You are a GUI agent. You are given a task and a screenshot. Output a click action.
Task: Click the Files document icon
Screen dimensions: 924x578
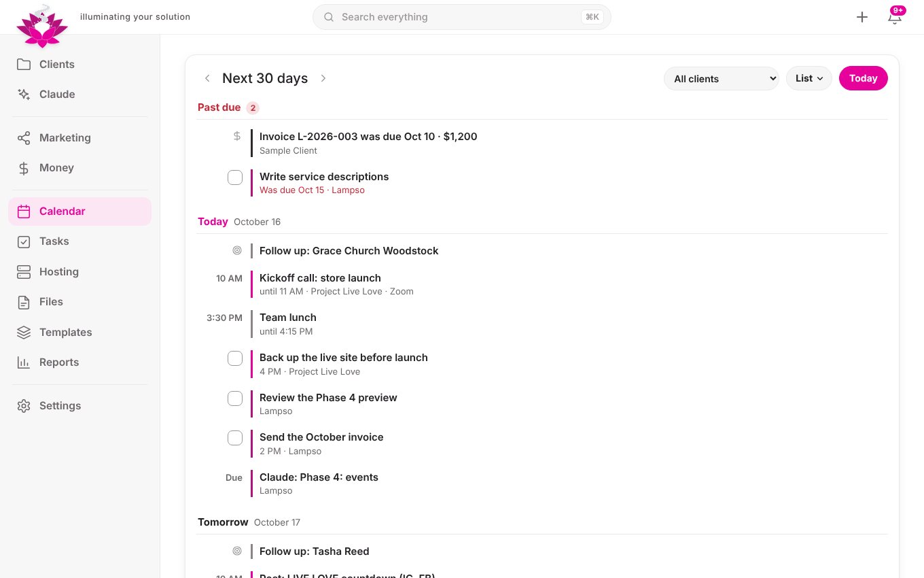[24, 302]
